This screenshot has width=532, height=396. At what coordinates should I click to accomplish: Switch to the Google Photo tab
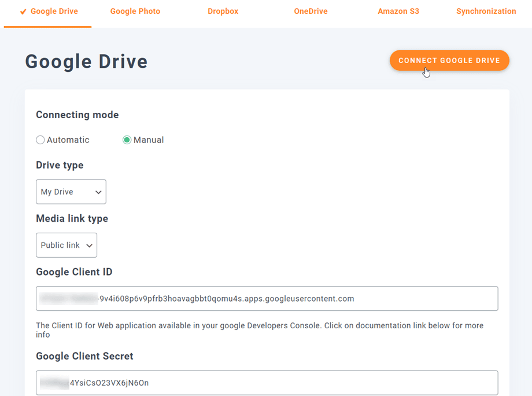(135, 12)
